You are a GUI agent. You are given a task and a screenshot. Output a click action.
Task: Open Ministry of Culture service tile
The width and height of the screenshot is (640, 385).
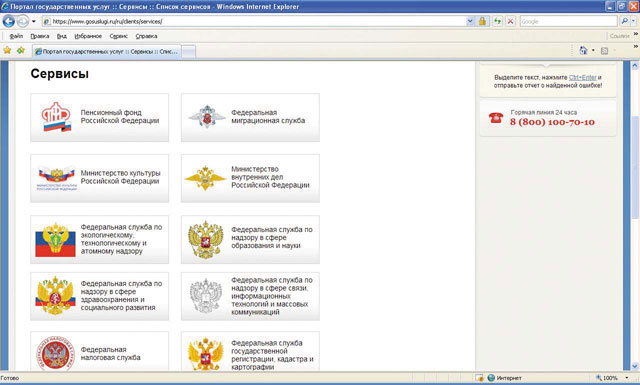pos(100,178)
